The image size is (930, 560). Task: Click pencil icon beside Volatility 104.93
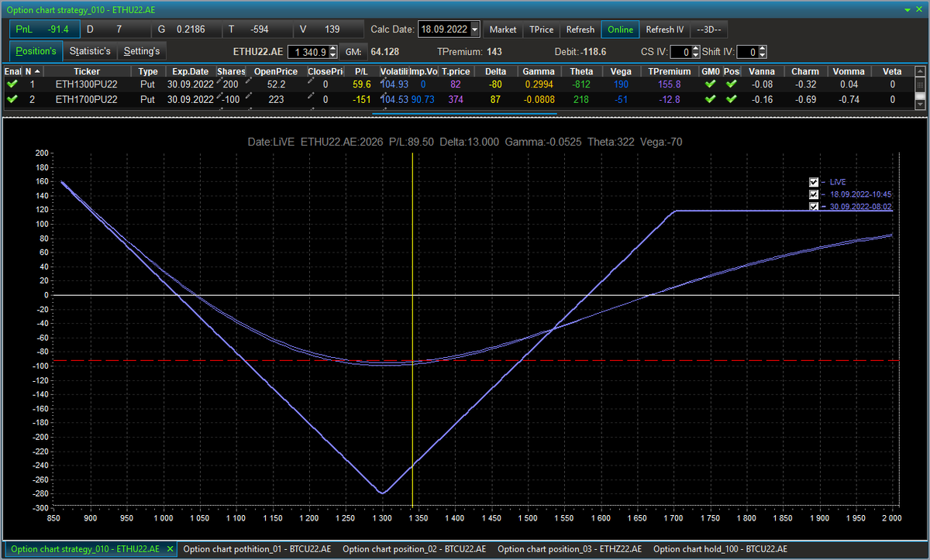tap(384, 80)
